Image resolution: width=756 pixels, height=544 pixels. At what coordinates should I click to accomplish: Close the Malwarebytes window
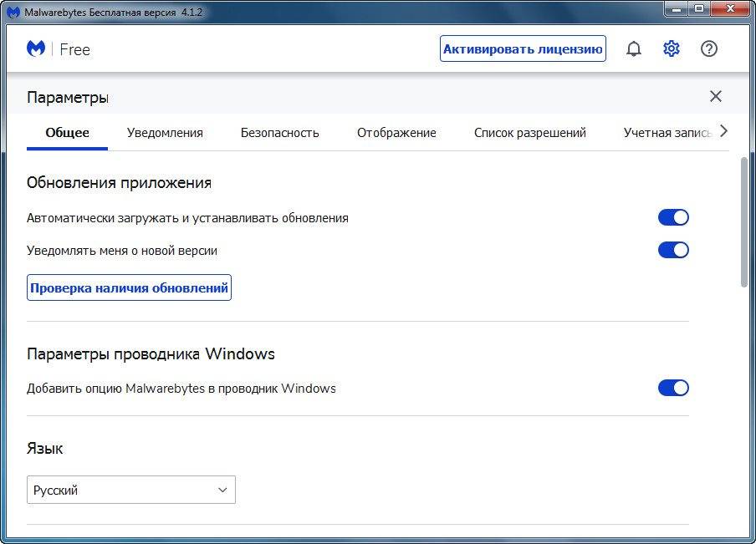pos(730,8)
